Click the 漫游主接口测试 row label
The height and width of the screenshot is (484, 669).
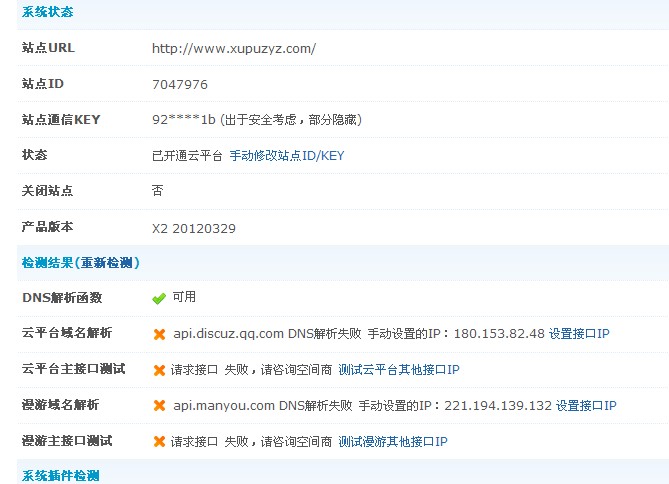tap(67, 440)
